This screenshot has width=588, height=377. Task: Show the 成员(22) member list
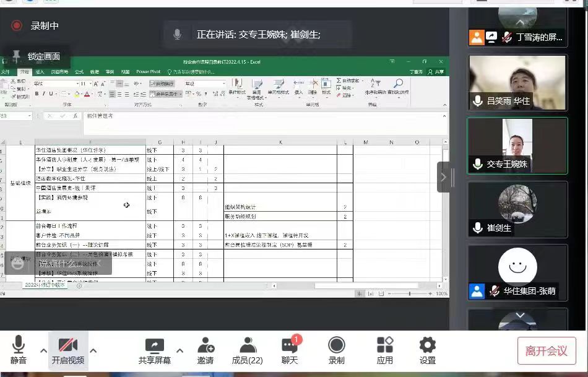pyautogui.click(x=247, y=350)
